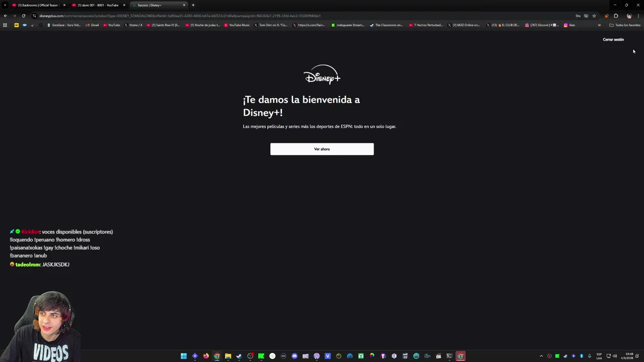
Task: Open the apps grid in bookmarks bar
Action: click(x=5, y=25)
